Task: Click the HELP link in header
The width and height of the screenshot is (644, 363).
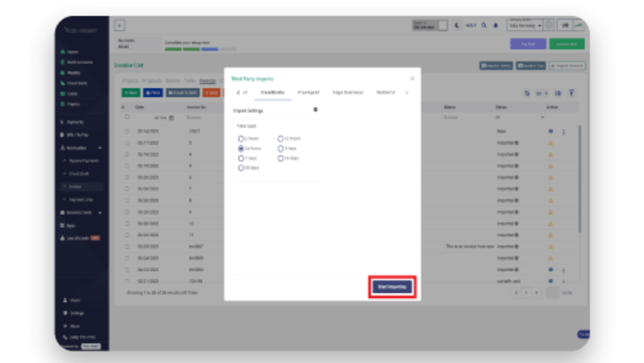Action: click(471, 26)
